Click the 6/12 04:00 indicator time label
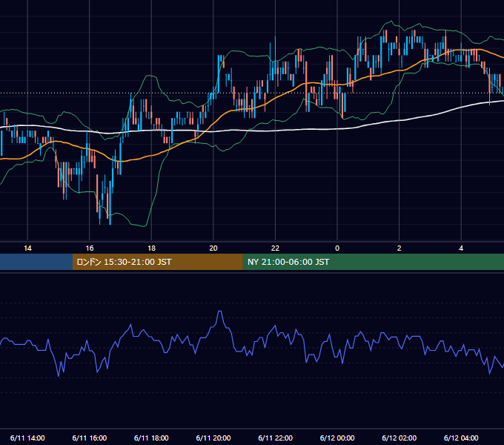This screenshot has height=445, width=504. 461,438
